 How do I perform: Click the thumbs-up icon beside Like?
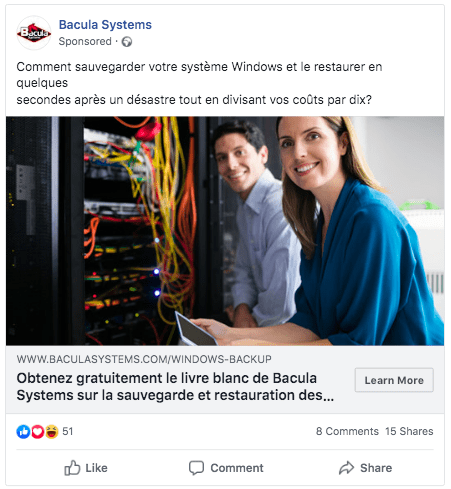pos(72,468)
